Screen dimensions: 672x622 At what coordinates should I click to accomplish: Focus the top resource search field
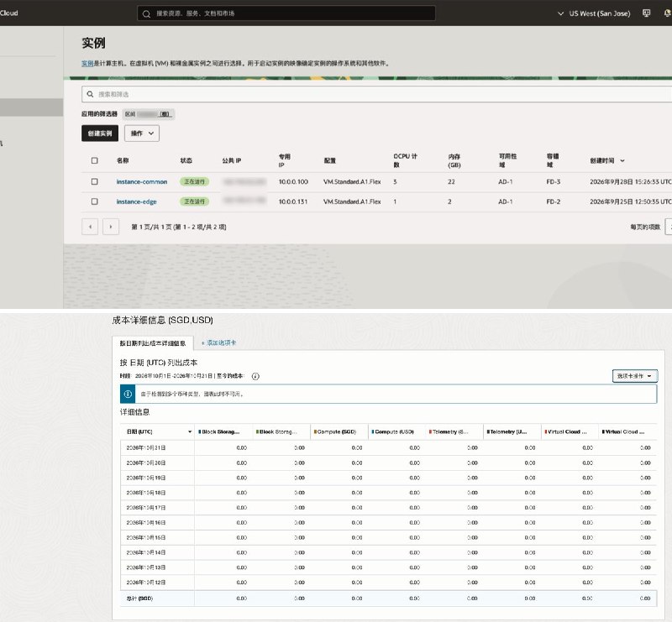[x=286, y=13]
